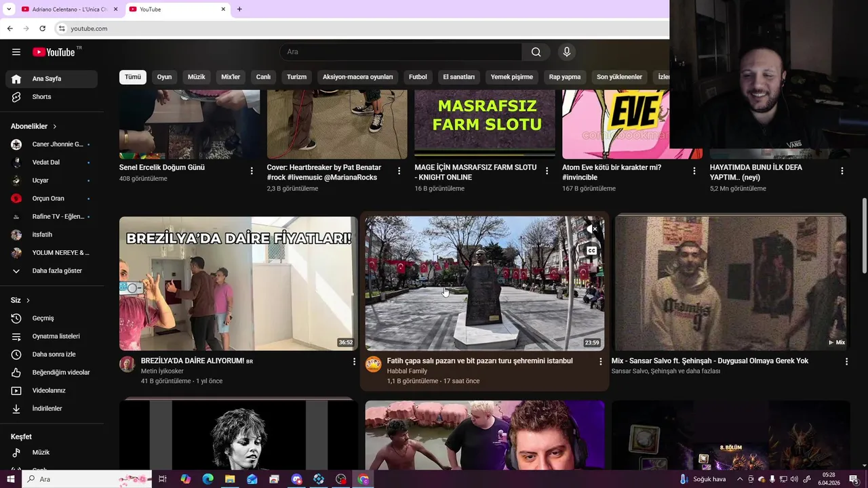This screenshot has width=868, height=488.
Task: Open Habbal Family channel avatar
Action: coord(373,364)
